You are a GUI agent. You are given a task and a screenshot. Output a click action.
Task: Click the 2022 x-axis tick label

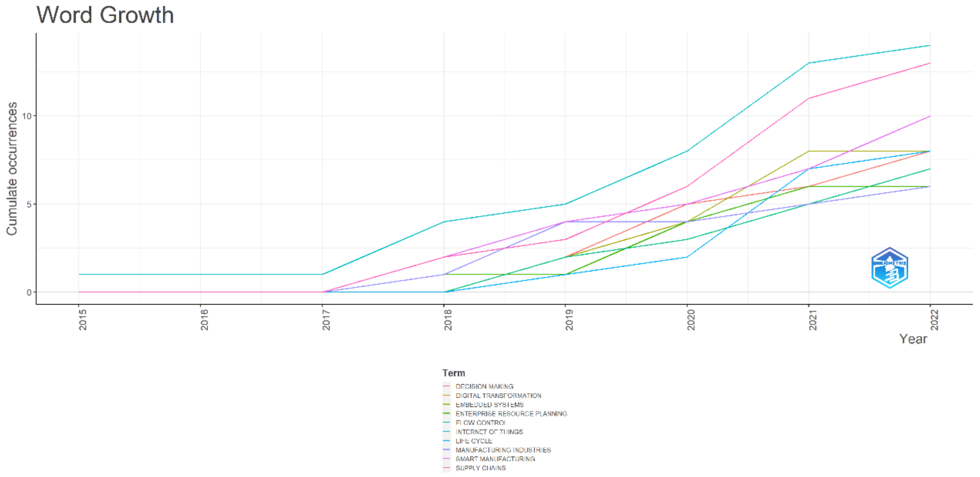click(934, 320)
